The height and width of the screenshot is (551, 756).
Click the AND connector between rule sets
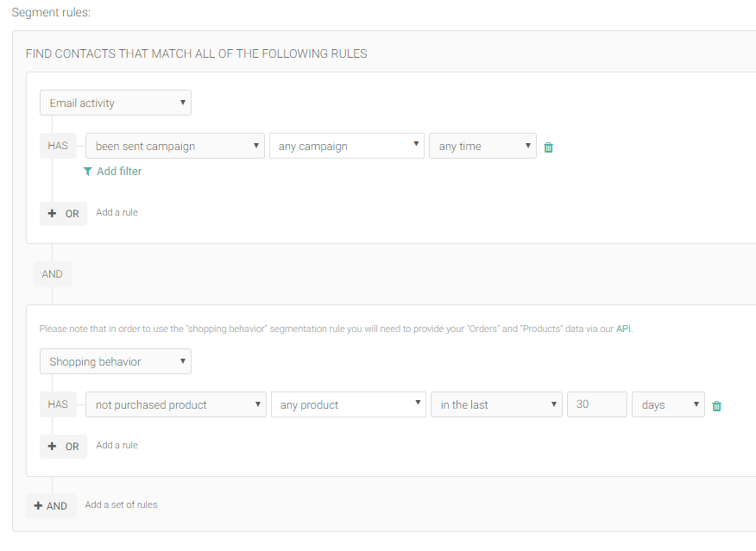[x=53, y=274]
